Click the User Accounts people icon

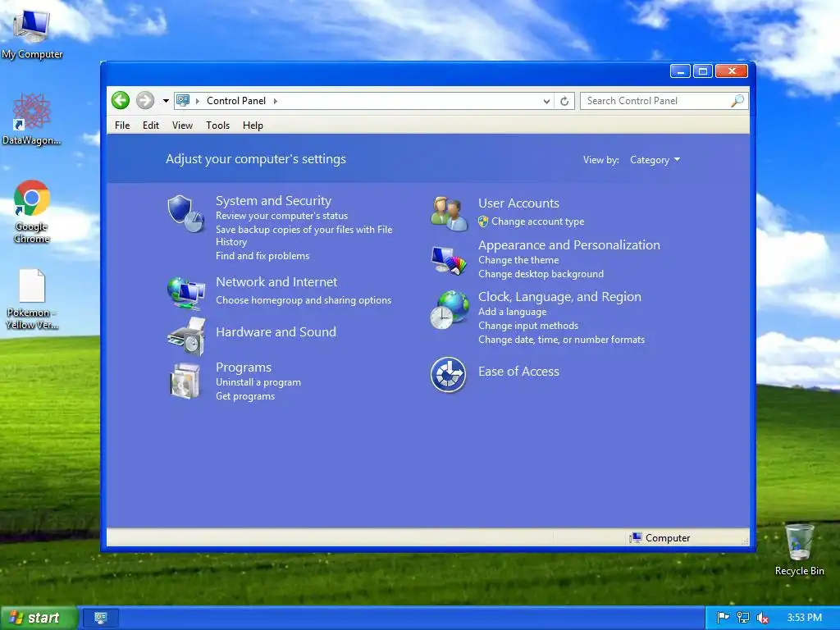click(449, 214)
